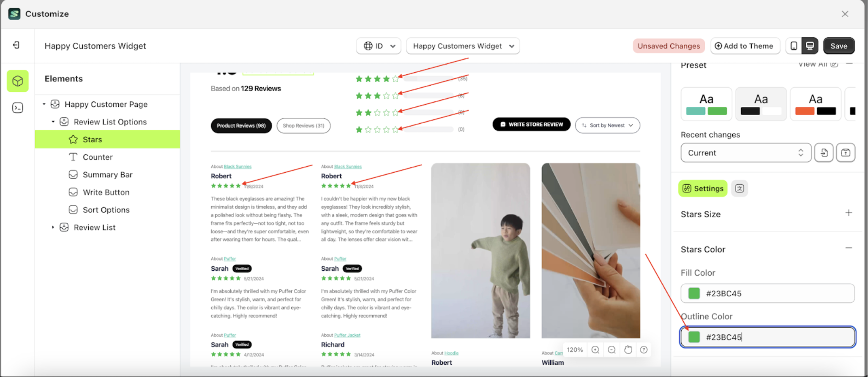Click the help question mark icon

(644, 350)
